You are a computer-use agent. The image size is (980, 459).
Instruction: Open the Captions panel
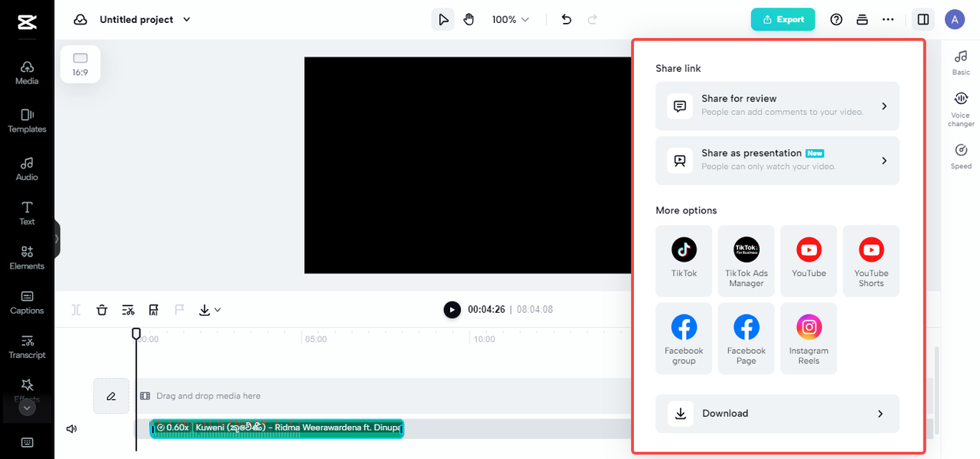click(x=27, y=302)
